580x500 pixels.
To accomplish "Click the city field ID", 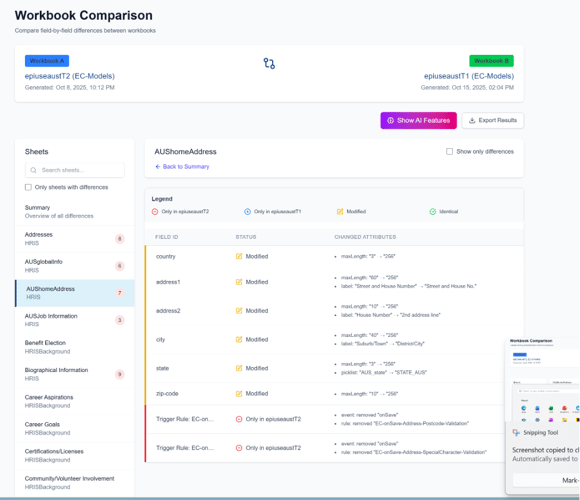I will 161,339.
